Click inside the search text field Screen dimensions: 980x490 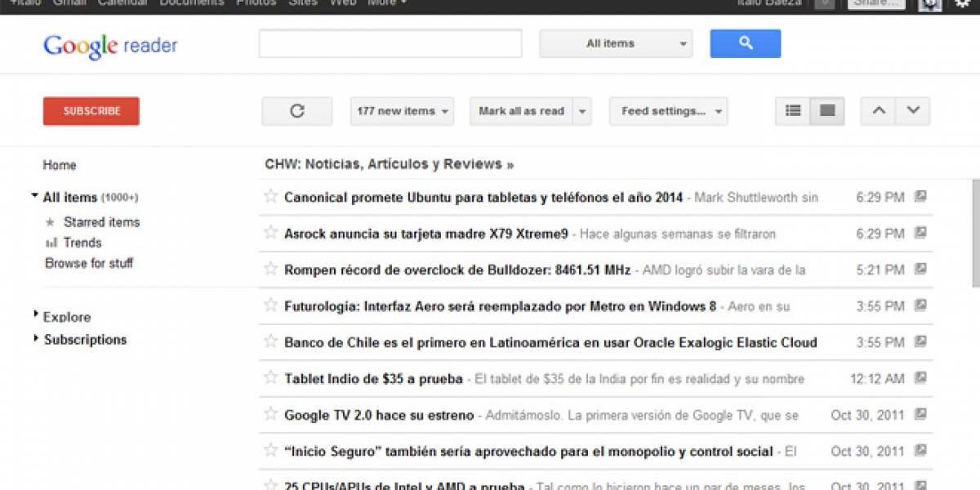pyautogui.click(x=390, y=43)
